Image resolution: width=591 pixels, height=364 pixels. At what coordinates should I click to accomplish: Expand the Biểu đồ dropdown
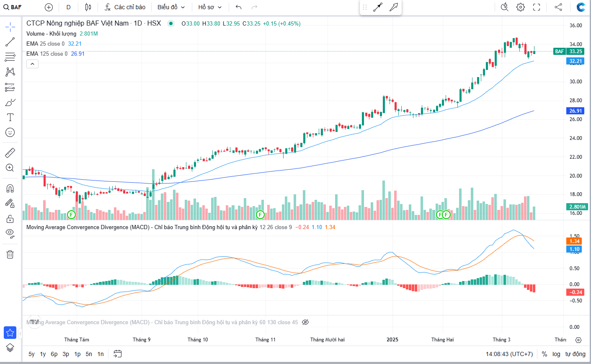pyautogui.click(x=171, y=7)
